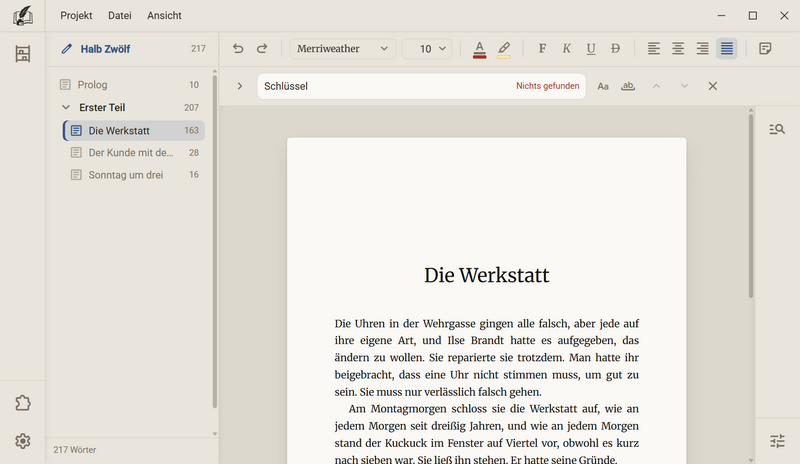The width and height of the screenshot is (800, 464).
Task: Center-align the paragraph
Action: [x=678, y=48]
